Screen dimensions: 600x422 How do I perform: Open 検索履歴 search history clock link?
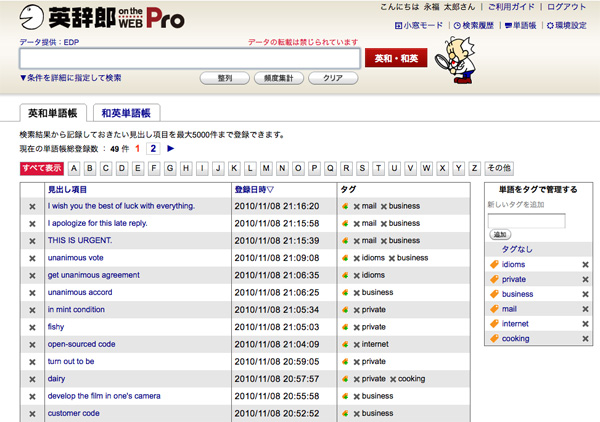(x=474, y=26)
